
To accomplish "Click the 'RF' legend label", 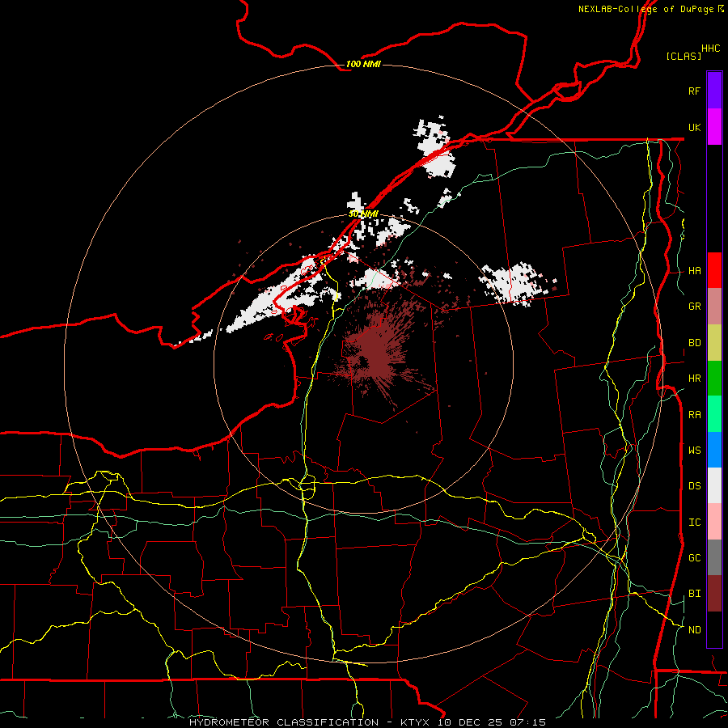I will (x=694, y=91).
